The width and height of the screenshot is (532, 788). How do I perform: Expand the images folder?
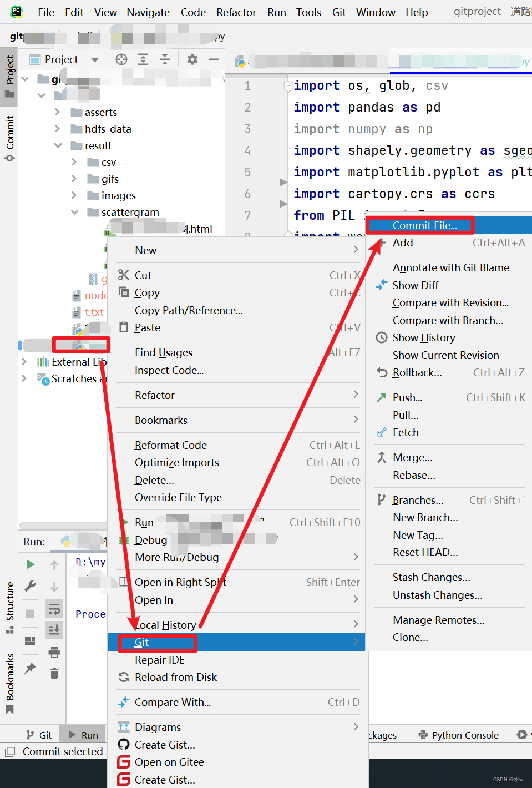click(x=74, y=195)
